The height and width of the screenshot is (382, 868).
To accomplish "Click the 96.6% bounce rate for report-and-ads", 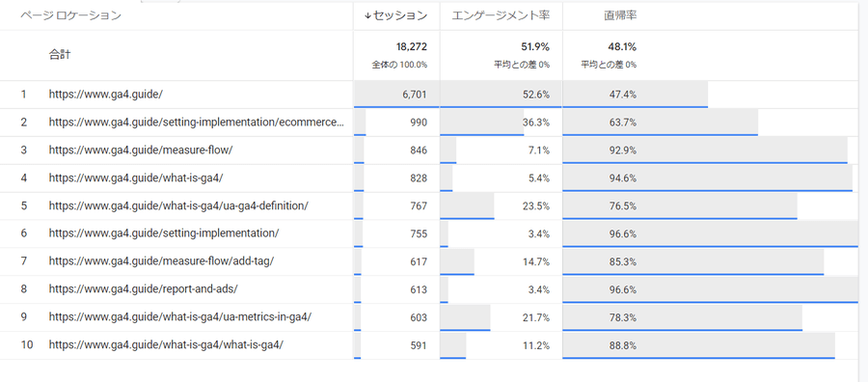I will coord(623,289).
